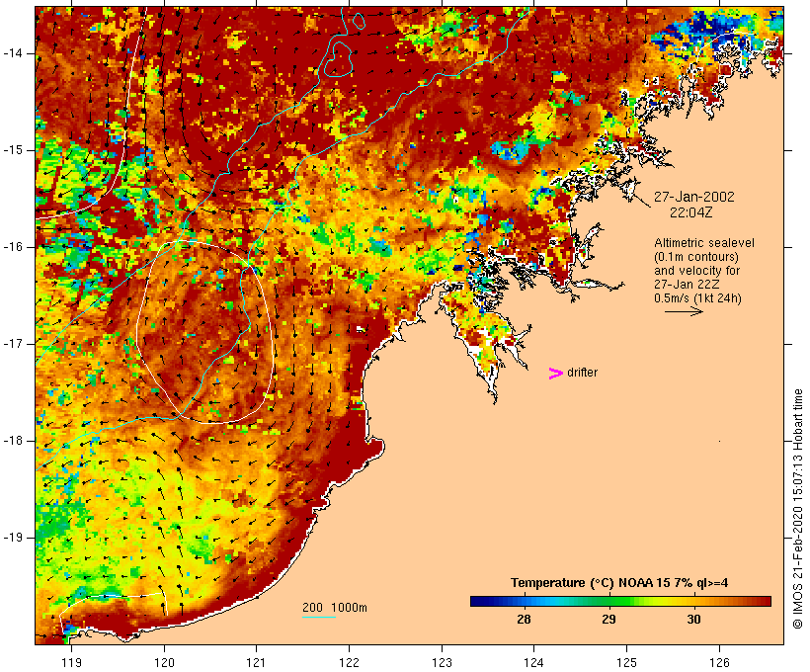This screenshot has width=810, height=672.
Task: Click the date text '27-Jan-2002'
Action: coord(693,197)
